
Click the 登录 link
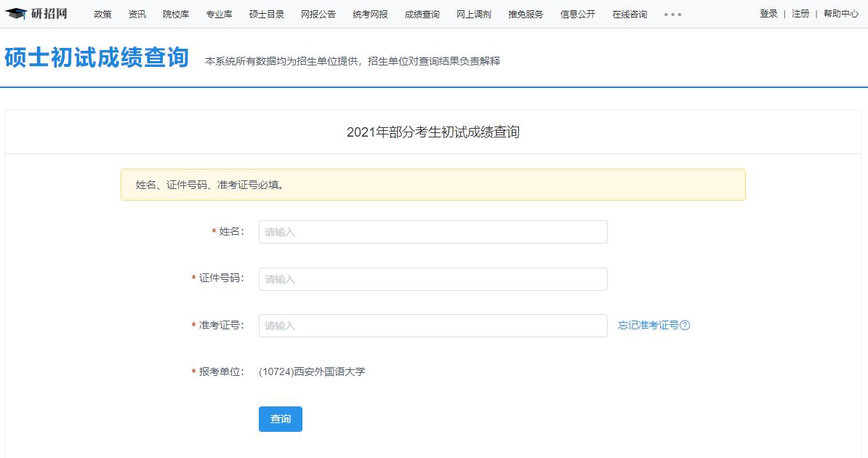768,14
